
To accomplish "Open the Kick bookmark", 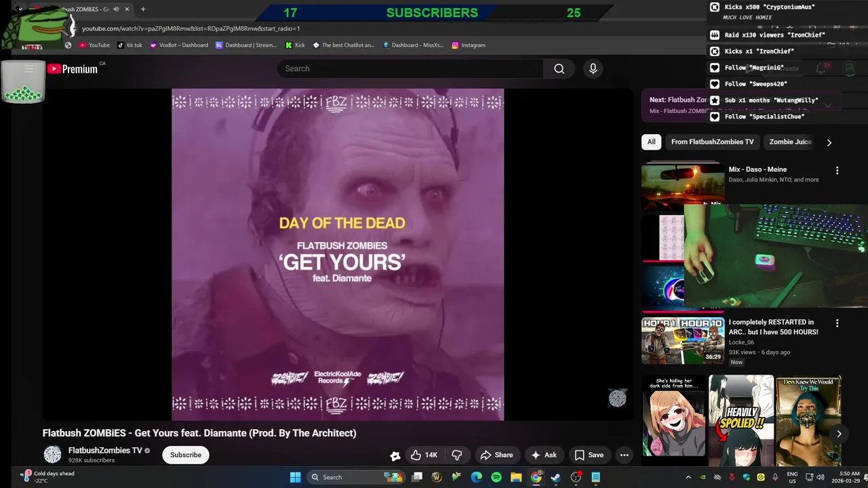I will [295, 45].
